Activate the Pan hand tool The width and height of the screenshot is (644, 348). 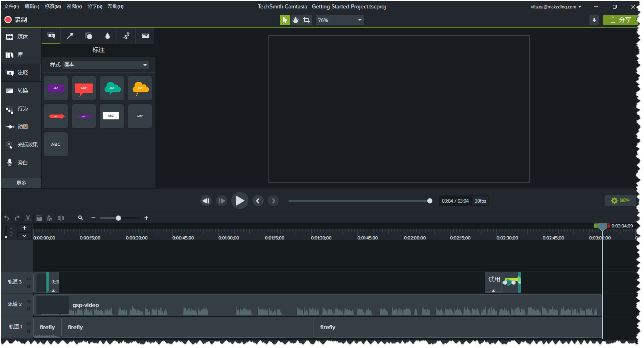pos(296,20)
